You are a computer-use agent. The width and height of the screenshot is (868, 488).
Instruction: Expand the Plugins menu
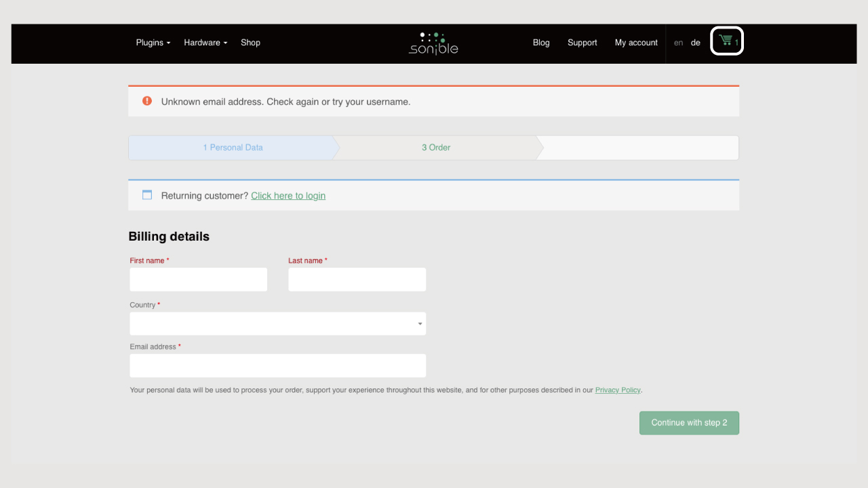[153, 43]
